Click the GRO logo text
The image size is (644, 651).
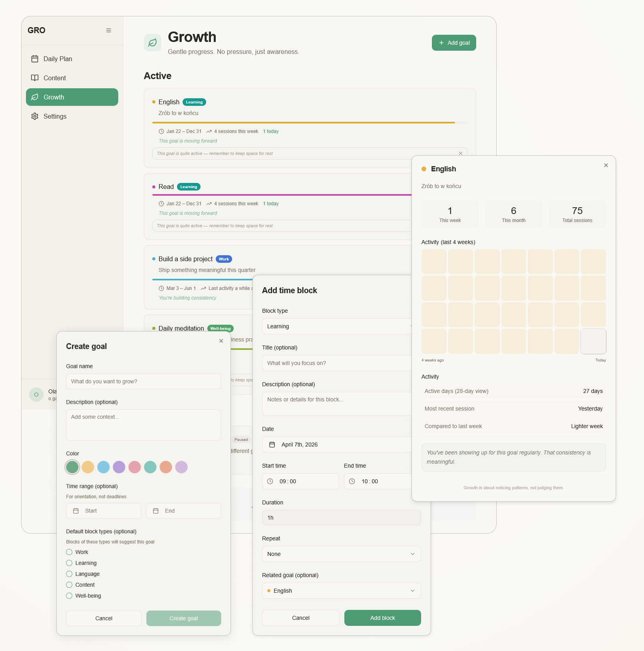(36, 30)
